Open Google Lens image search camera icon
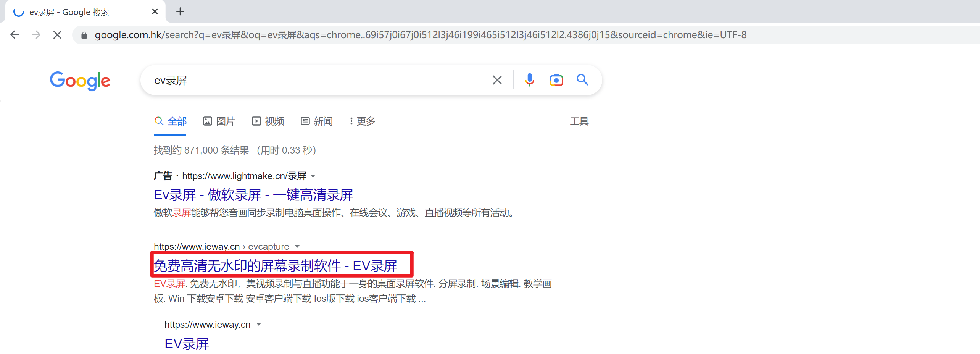 [556, 80]
